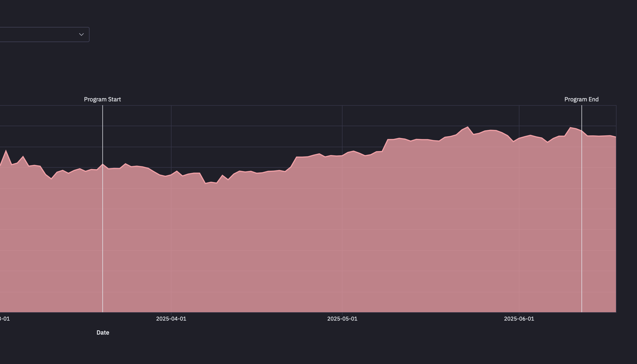
Task: Click the Date axis title
Action: (x=103, y=332)
